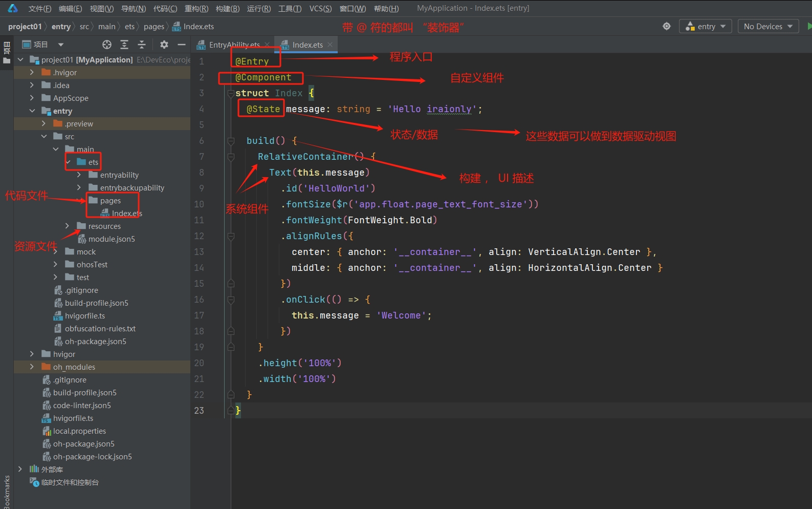Image resolution: width=812 pixels, height=509 pixels.
Task: Click the pages breadcrumb in navigation bar
Action: (x=153, y=27)
